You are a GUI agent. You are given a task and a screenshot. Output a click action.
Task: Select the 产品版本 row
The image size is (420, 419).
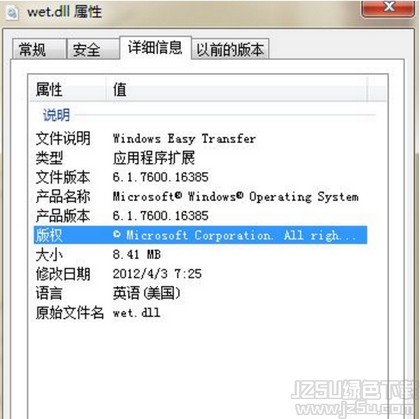tap(200, 216)
